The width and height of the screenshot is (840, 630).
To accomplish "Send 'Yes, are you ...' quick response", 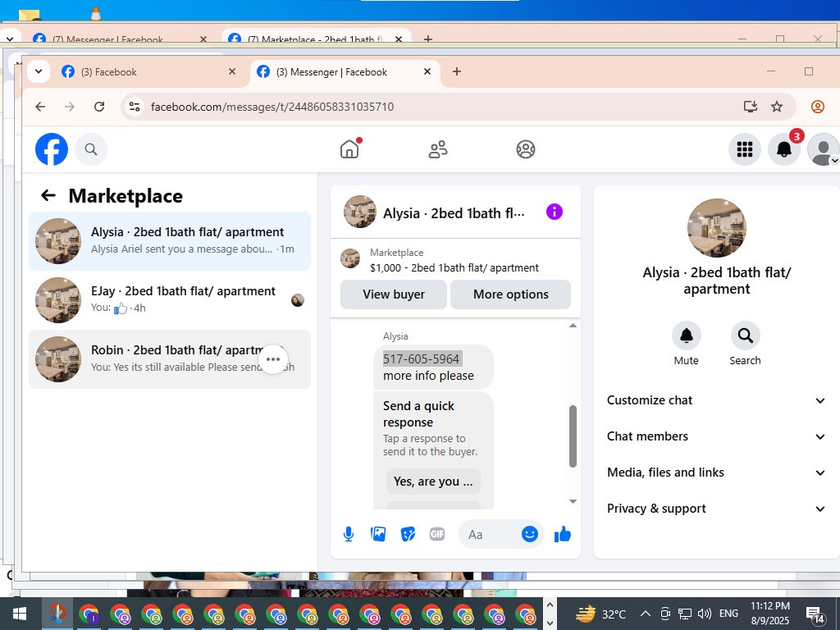I will 433,482.
